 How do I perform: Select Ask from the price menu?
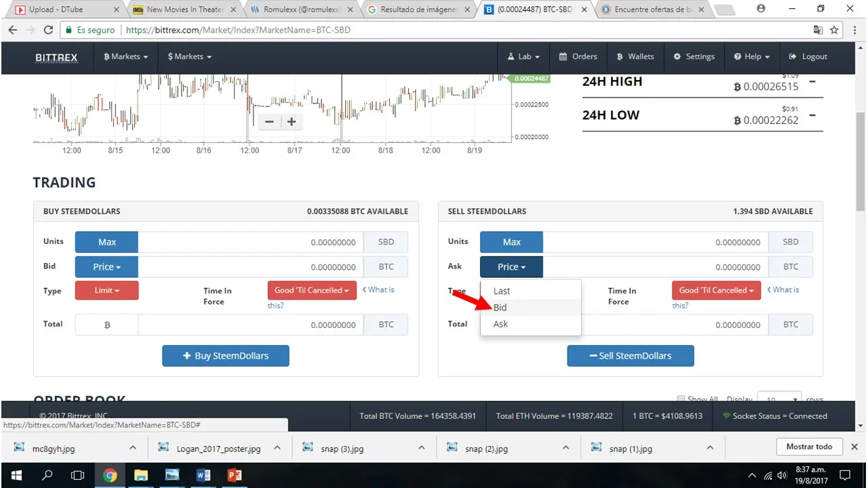point(530,324)
